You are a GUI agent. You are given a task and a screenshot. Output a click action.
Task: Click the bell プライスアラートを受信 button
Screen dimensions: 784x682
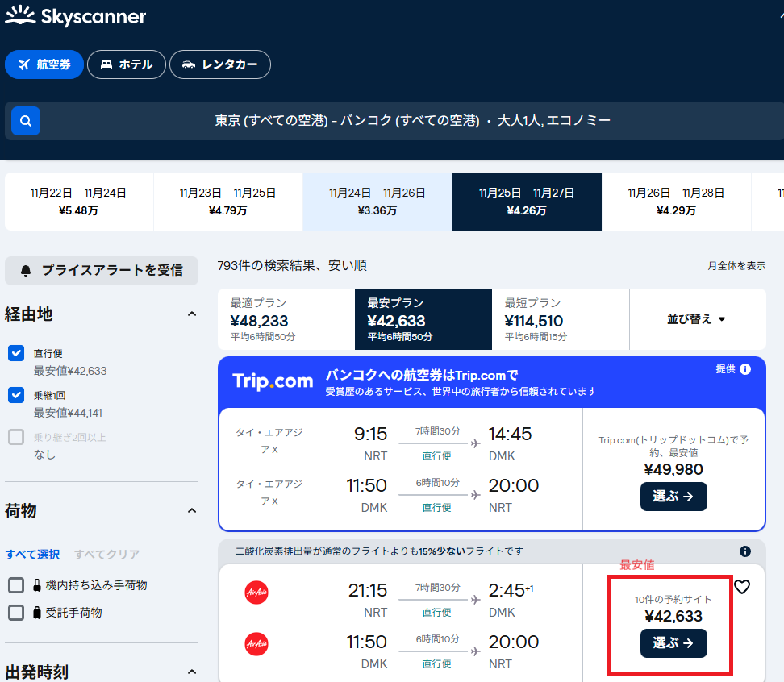(102, 270)
